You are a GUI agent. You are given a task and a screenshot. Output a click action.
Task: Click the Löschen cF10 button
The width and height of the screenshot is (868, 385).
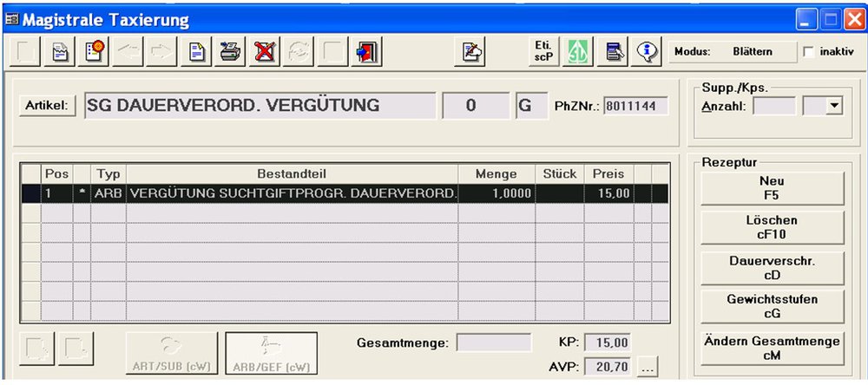pos(773,227)
